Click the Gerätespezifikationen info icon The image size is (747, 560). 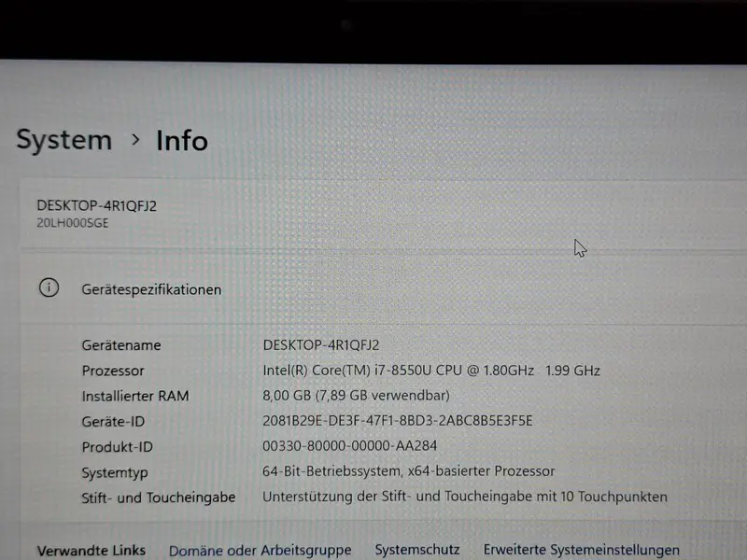[49, 288]
